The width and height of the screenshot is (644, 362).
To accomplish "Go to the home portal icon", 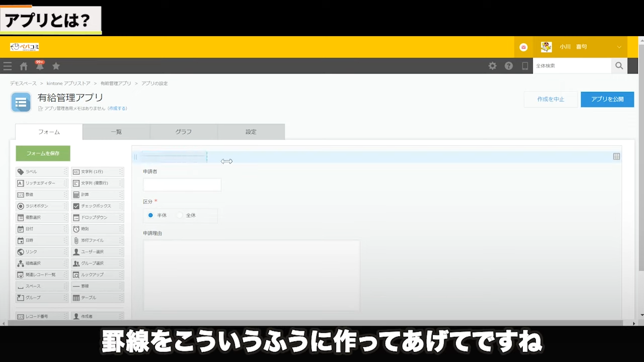I will pos(24,66).
